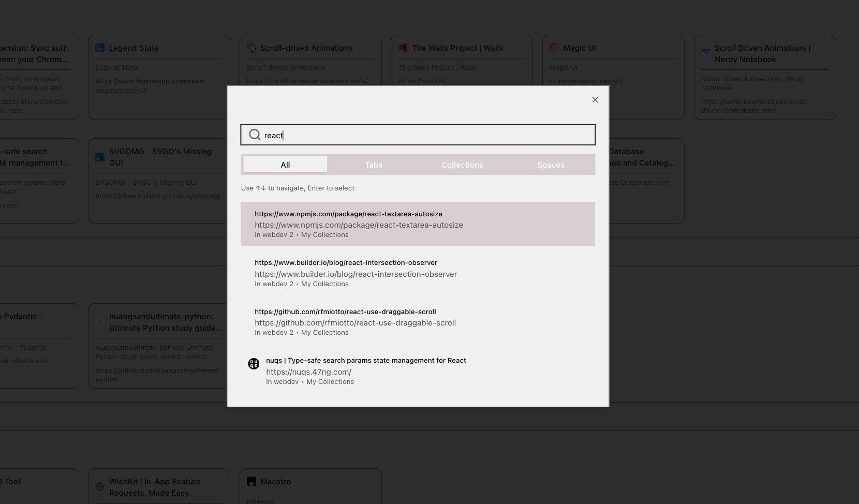Image resolution: width=859 pixels, height=504 pixels.
Task: Click the Magic UI favicon
Action: (554, 48)
